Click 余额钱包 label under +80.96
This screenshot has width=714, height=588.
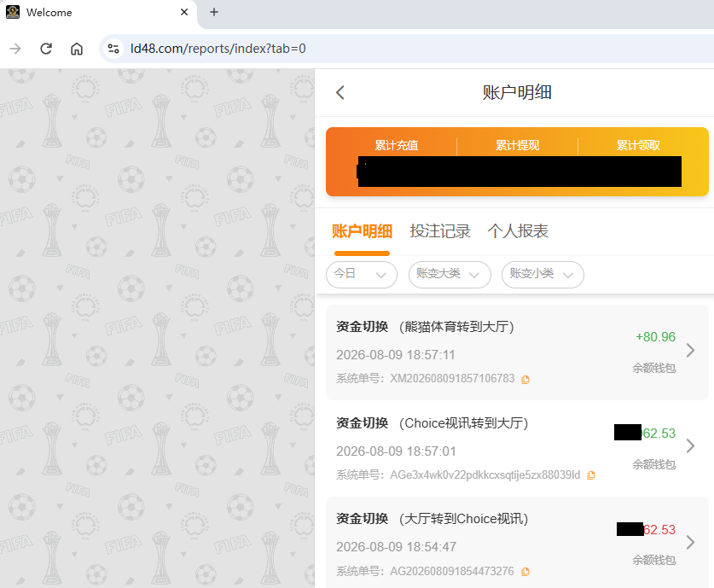pos(654,368)
